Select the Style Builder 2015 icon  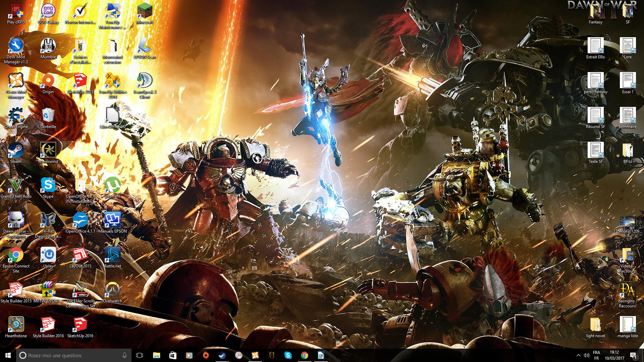16,293
